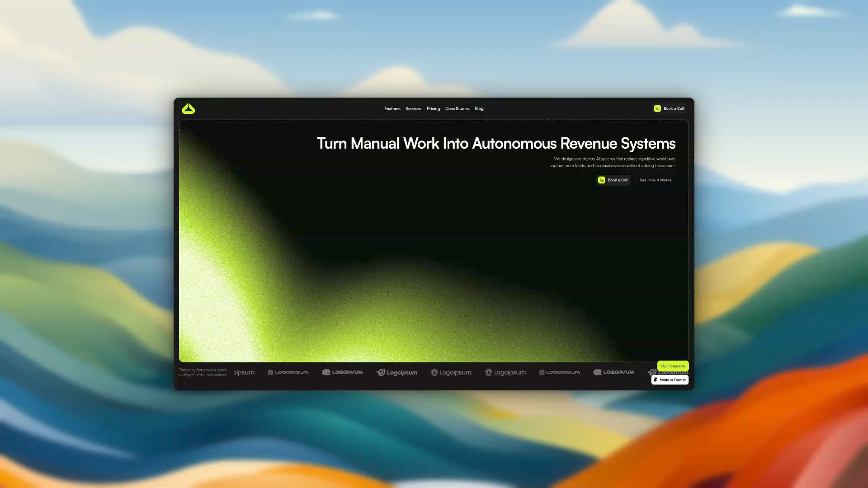Click Book a Call beneath the hero paragraph
This screenshot has height=488, width=868.
tap(613, 180)
